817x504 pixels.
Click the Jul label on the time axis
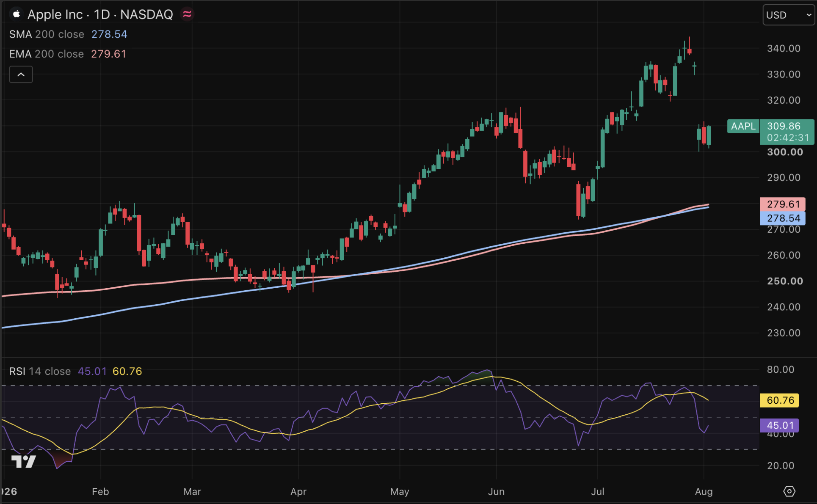(x=598, y=492)
